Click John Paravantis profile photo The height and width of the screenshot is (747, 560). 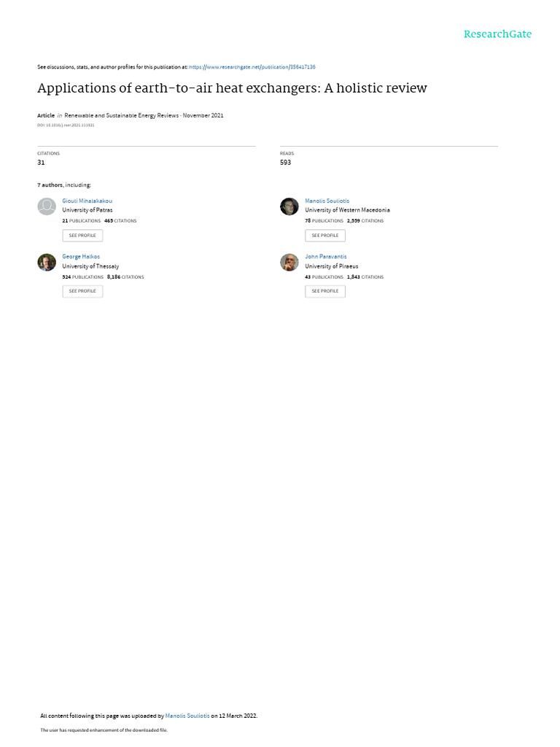point(289,262)
